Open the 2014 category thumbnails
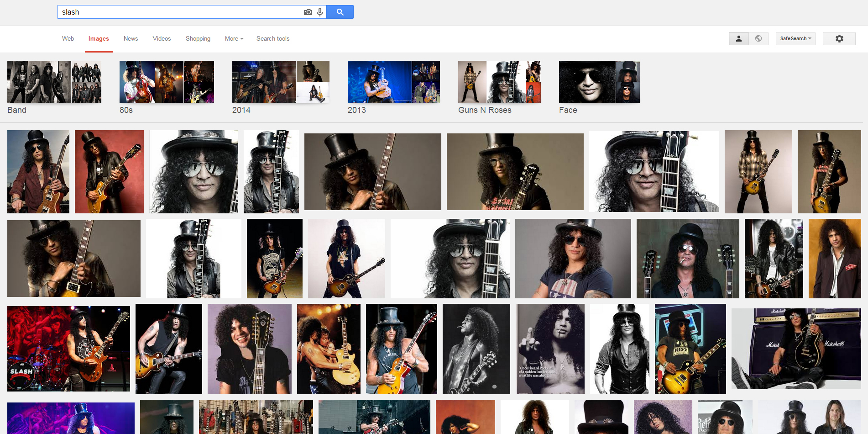 [x=281, y=82]
